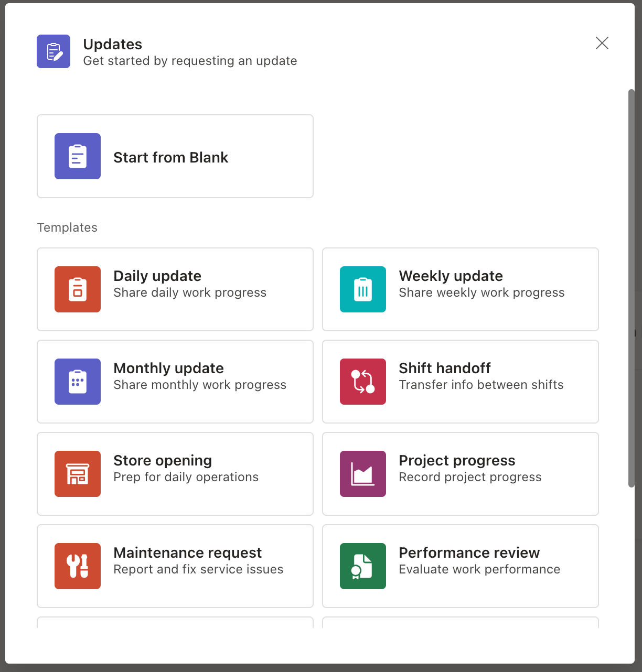The width and height of the screenshot is (642, 672).
Task: Click the Maintenance request tools icon
Action: click(78, 566)
